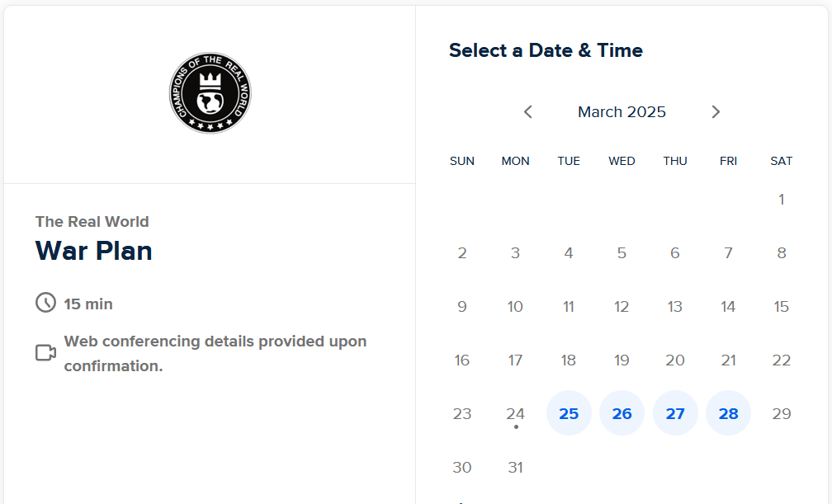
Task: Pick Friday the 28th
Action: click(x=728, y=412)
